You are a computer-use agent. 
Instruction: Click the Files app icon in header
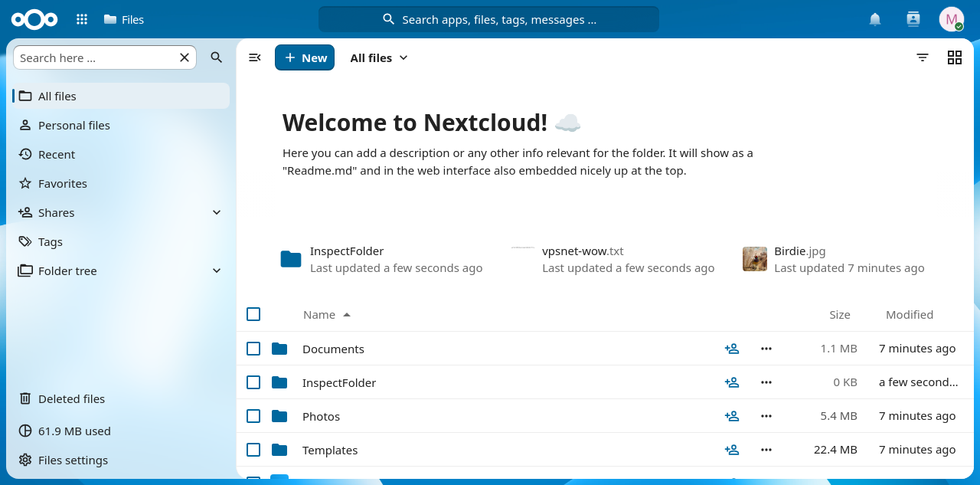tap(110, 19)
